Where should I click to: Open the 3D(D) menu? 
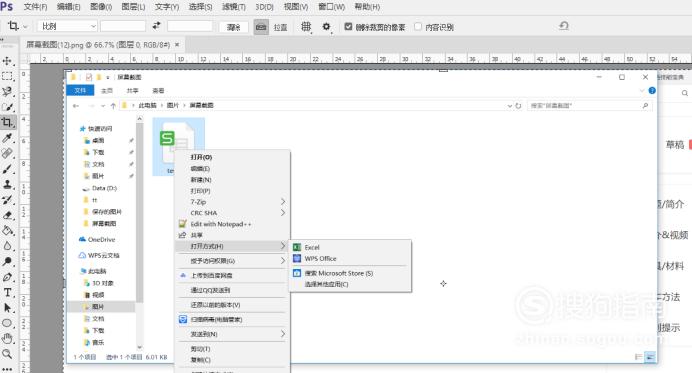[264, 7]
